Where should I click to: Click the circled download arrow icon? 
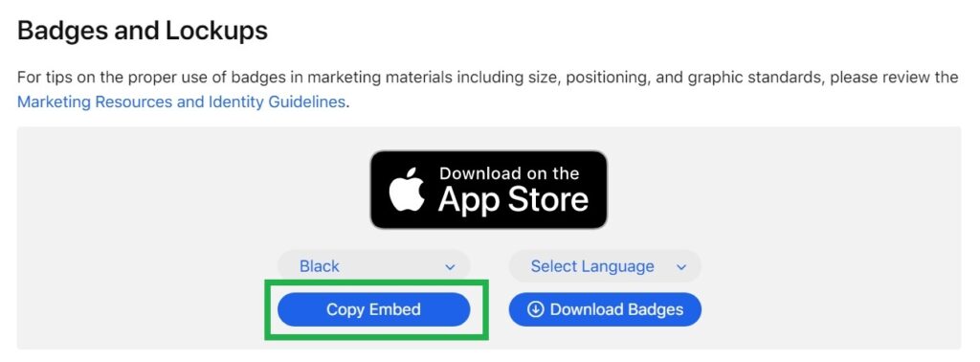click(536, 309)
